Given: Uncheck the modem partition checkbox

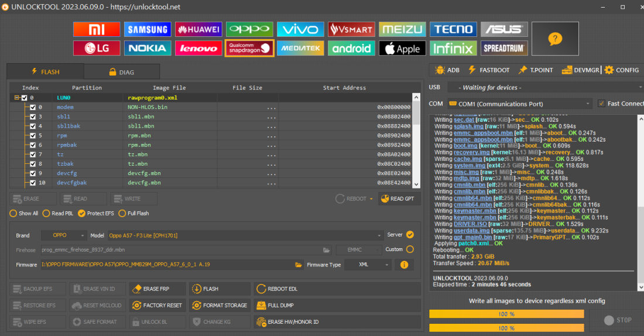Looking at the screenshot, I should click(33, 107).
